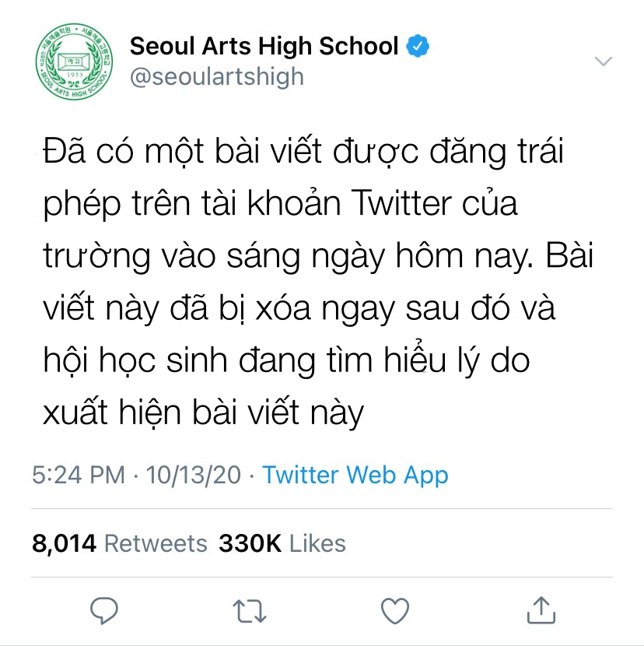Retweet this post using the arrows icon
644x646 pixels.
[x=250, y=610]
